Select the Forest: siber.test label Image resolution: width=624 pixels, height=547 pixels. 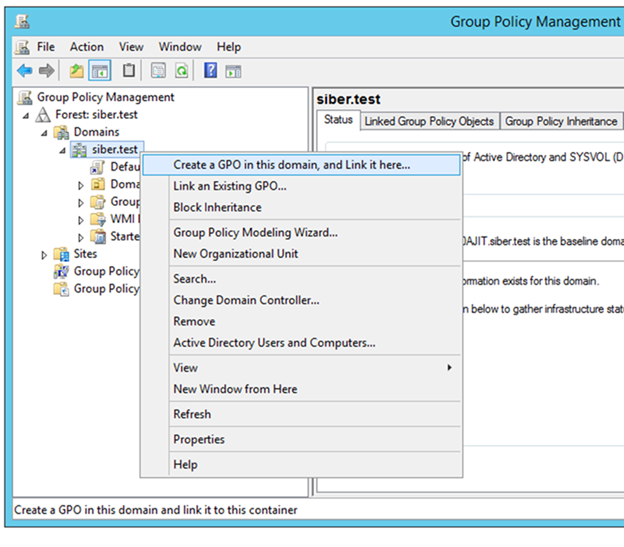(x=96, y=115)
